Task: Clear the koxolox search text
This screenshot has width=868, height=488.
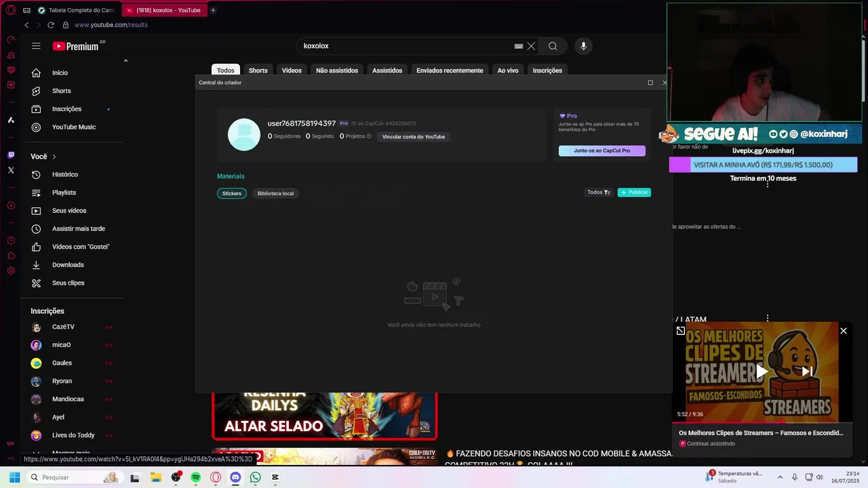Action: click(531, 46)
